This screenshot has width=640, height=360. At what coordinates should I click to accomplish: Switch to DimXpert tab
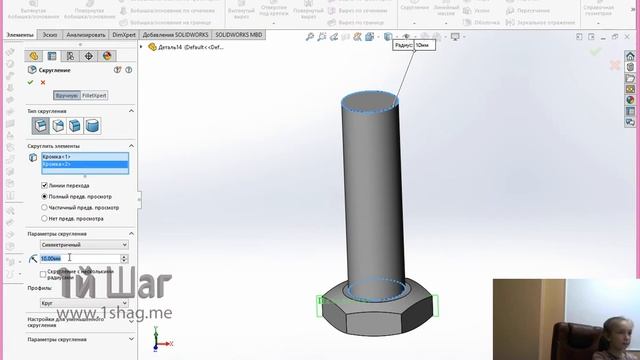[x=124, y=35]
